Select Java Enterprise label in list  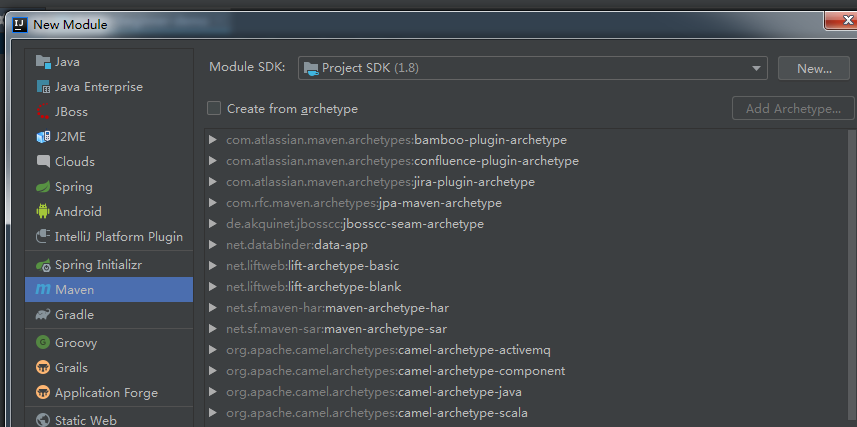tap(99, 87)
